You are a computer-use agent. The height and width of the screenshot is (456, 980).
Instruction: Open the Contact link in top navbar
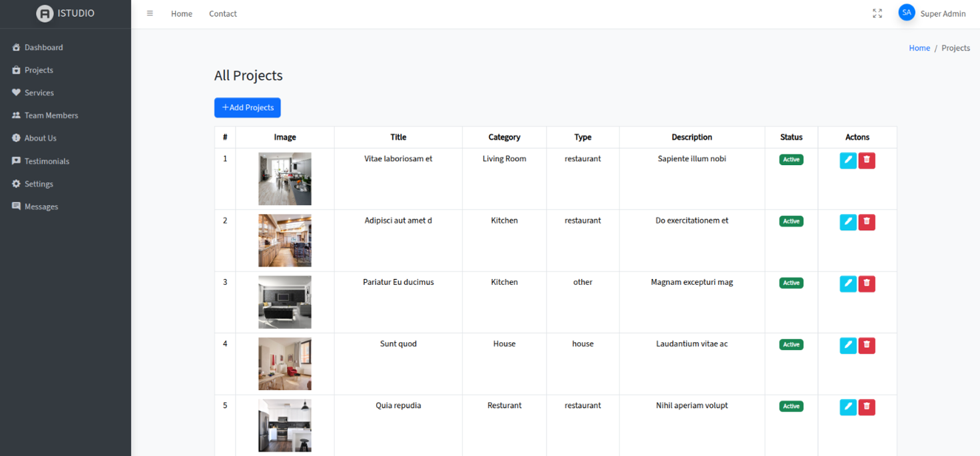coord(222,13)
